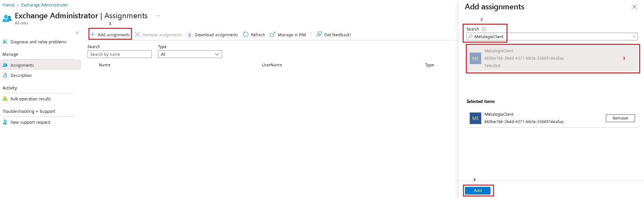This screenshot has height=200, width=644.
Task: Close the Add assignments panel
Action: [x=634, y=7]
